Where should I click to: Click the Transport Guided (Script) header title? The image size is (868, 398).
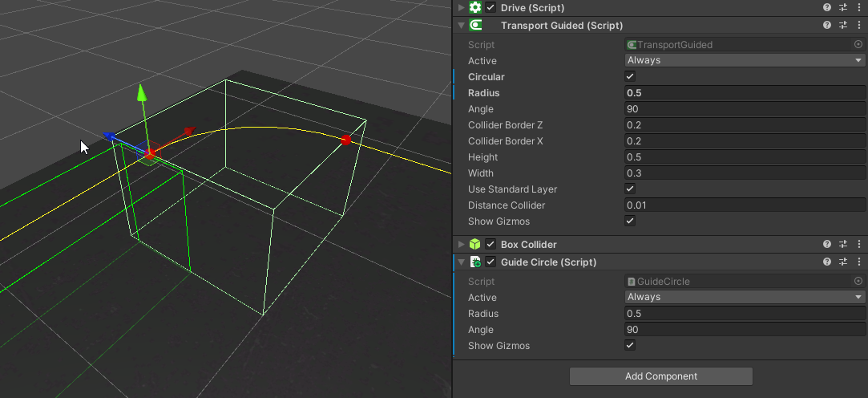pos(561,26)
